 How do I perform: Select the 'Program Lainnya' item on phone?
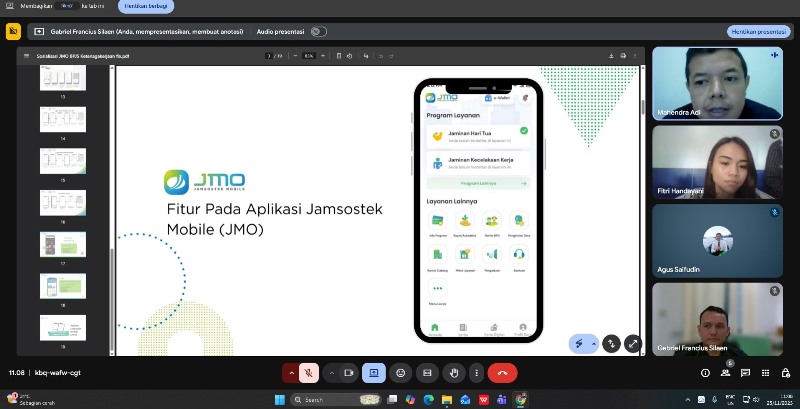[x=478, y=184]
